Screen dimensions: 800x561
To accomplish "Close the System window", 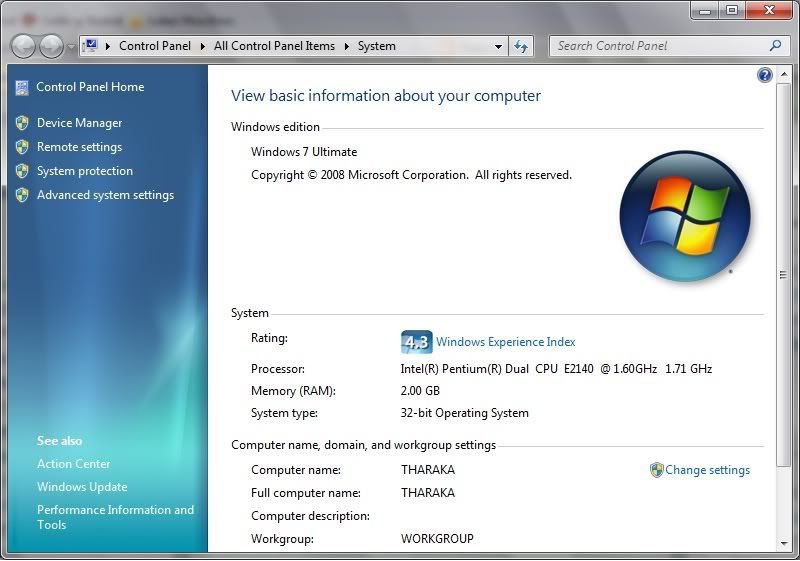I will 769,10.
